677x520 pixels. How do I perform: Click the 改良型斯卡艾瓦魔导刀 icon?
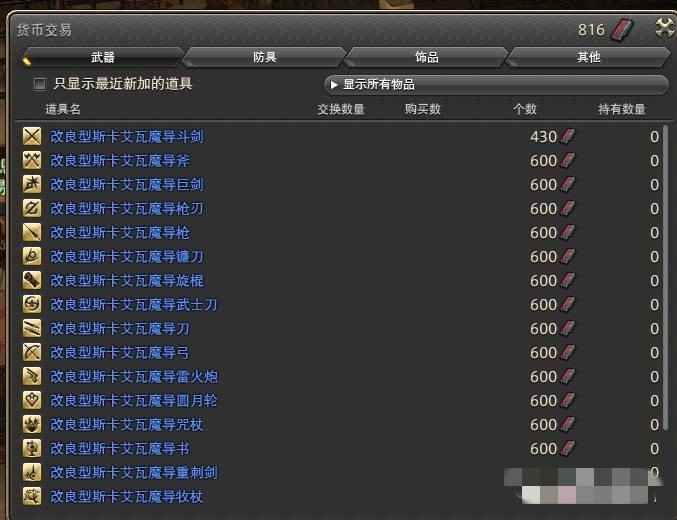(x=32, y=329)
